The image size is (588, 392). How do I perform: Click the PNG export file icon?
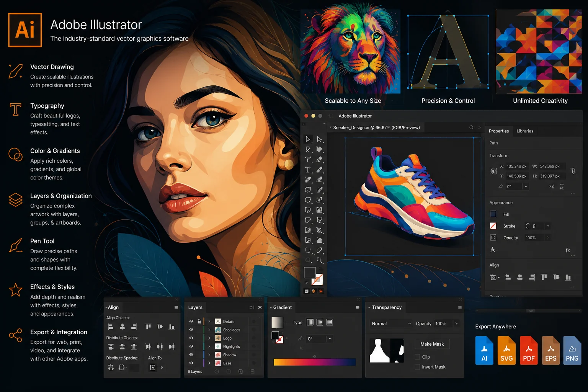[572, 350]
